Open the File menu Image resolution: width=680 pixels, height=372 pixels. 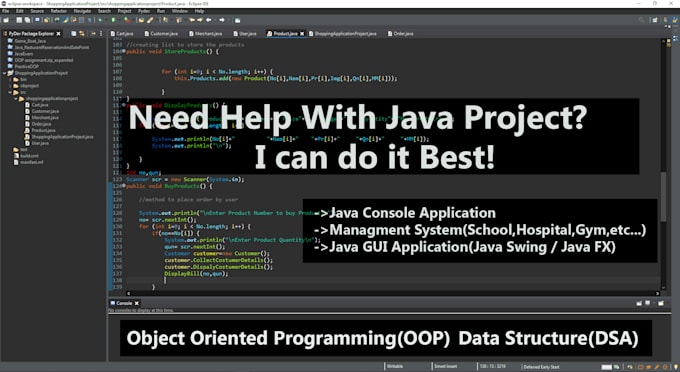pos(6,11)
